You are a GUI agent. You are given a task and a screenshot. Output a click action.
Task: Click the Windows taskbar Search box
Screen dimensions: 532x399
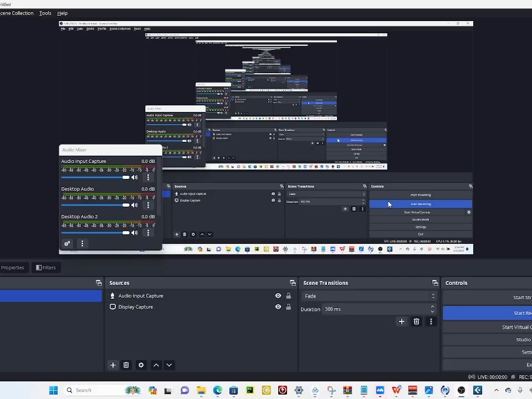(x=102, y=390)
